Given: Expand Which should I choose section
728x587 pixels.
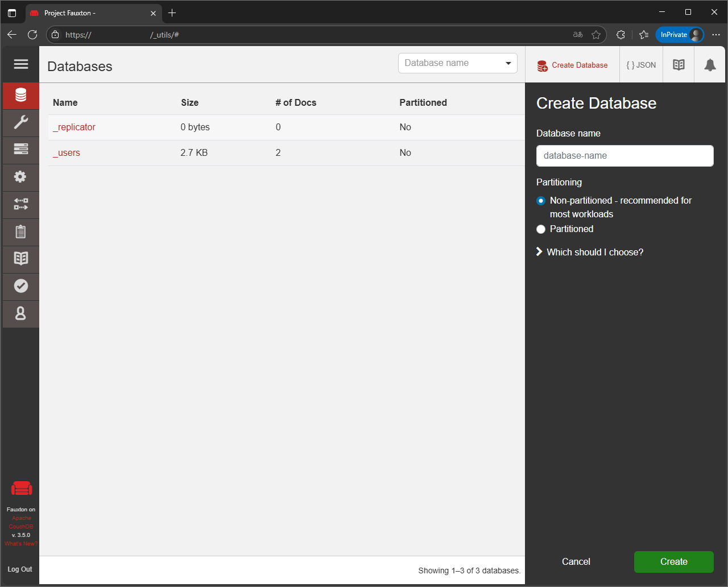Looking at the screenshot, I should click(590, 252).
